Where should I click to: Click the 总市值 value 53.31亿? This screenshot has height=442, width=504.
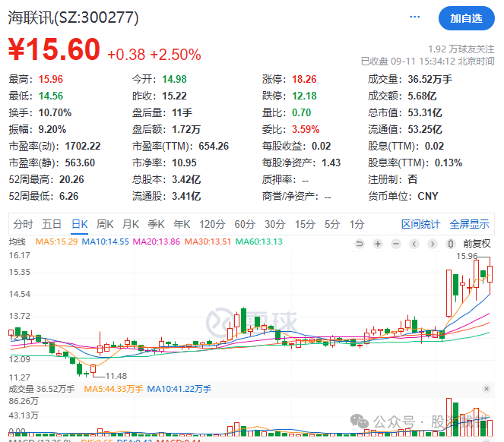click(425, 112)
